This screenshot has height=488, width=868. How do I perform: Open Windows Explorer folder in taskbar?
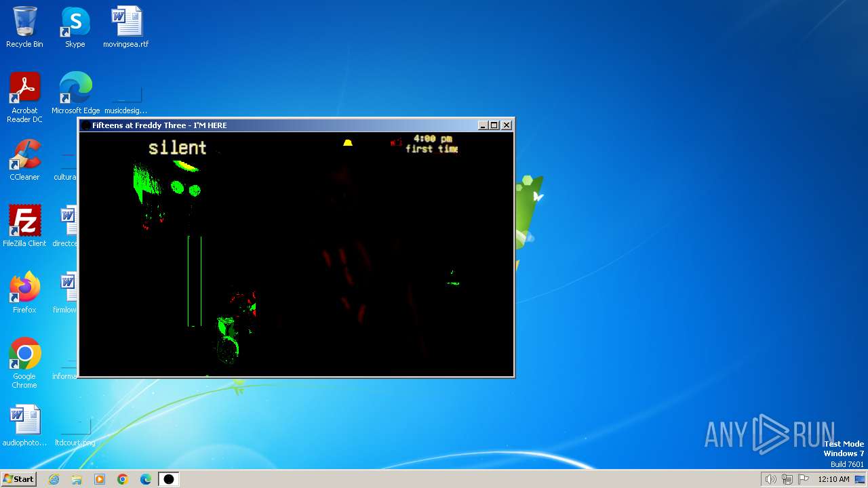pos(77,479)
